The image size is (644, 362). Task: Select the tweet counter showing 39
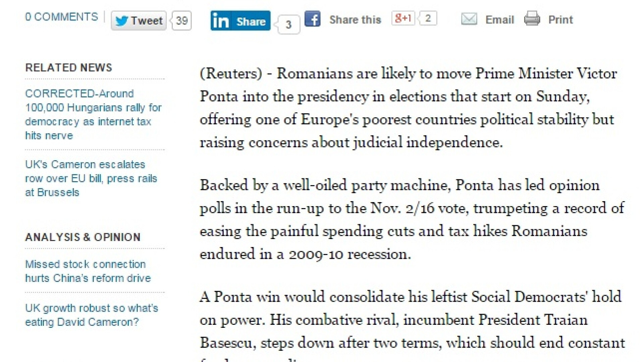tap(181, 20)
